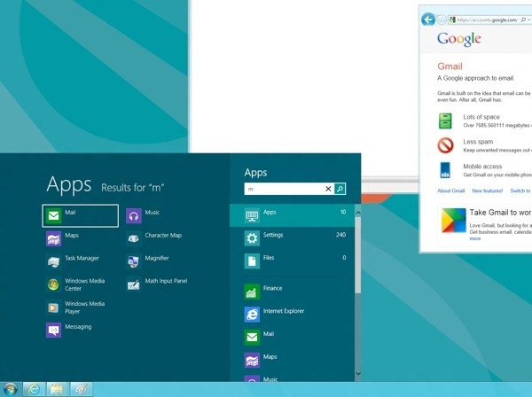Launch Windows Media Center icon
This screenshot has height=397, width=532.
tap(53, 284)
